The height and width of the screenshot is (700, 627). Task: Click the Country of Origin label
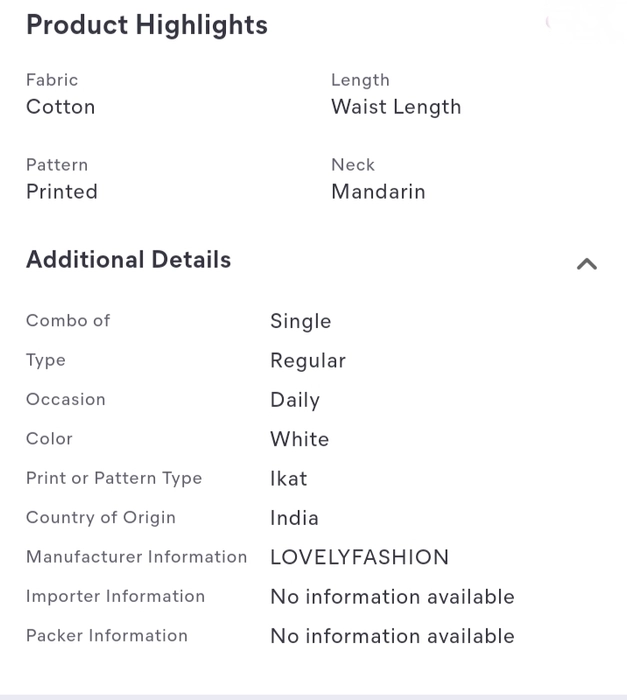[101, 518]
